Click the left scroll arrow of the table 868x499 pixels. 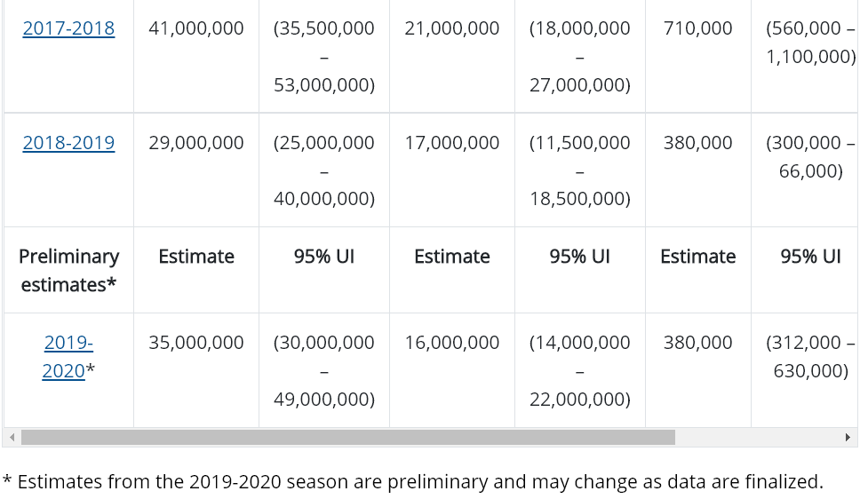point(12,437)
